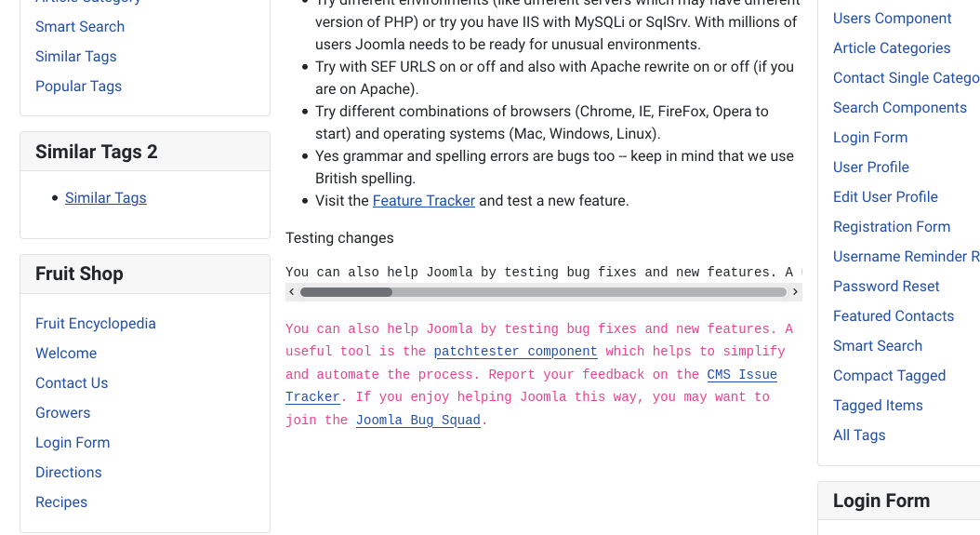The height and width of the screenshot is (535, 980).
Task: Open the Recipes link
Action: (61, 502)
